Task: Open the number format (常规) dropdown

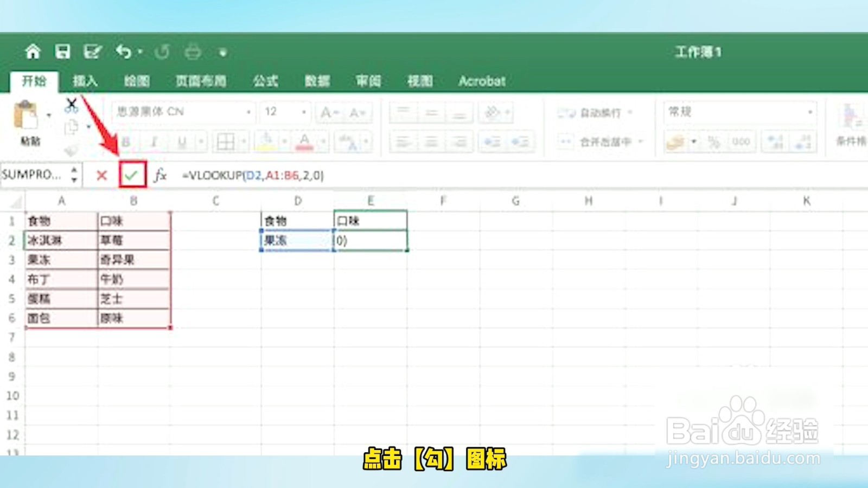Action: [x=809, y=112]
